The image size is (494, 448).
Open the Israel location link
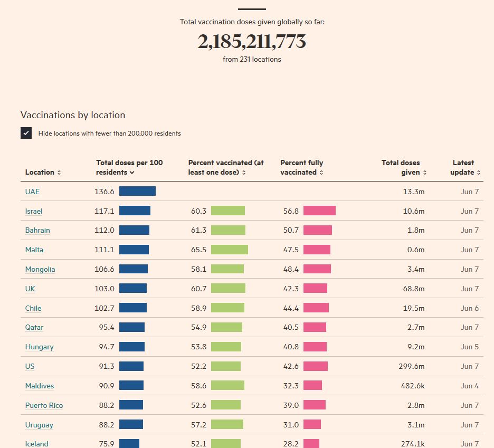point(34,211)
